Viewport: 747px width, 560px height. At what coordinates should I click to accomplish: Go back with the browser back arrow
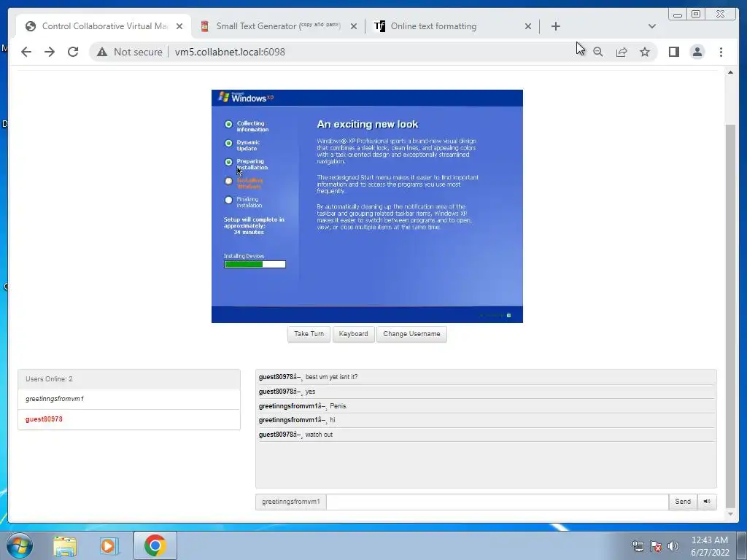pos(26,52)
